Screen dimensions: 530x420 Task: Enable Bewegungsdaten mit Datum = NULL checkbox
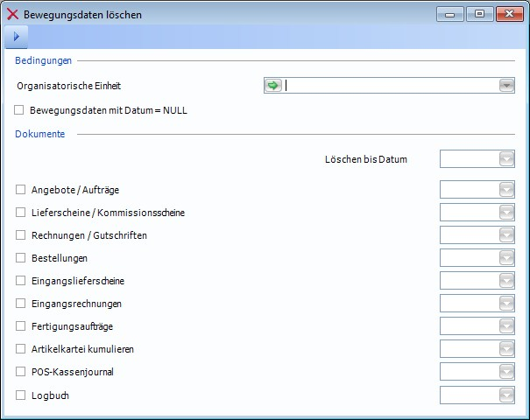[x=19, y=110]
